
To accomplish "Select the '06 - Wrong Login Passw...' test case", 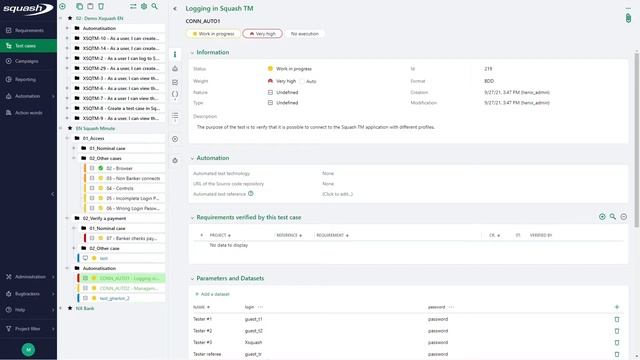I will pos(133,208).
